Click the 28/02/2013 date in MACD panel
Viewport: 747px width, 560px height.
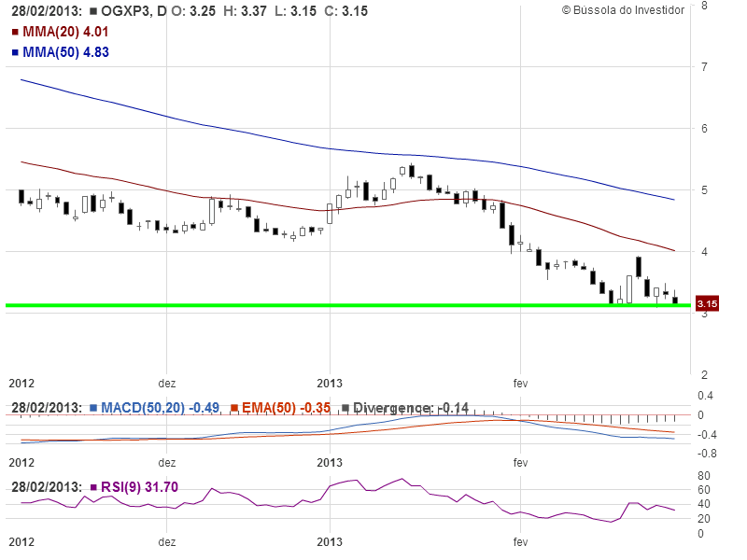tap(47, 408)
